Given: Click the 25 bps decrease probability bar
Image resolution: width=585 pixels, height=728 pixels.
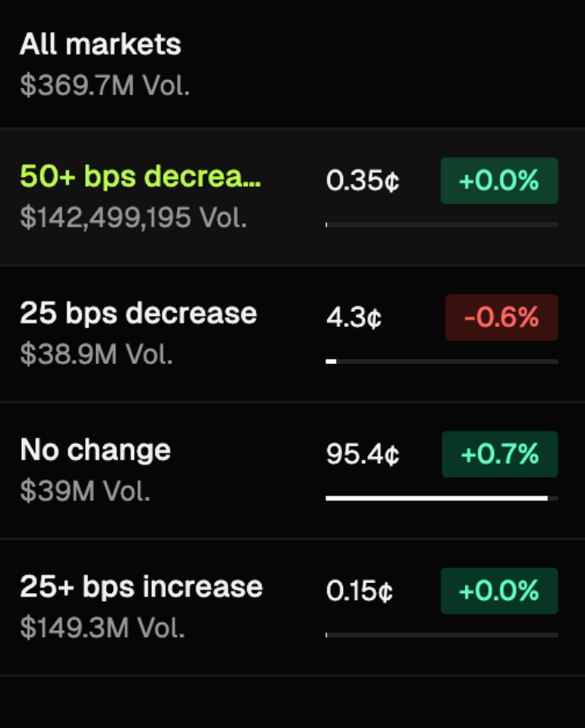Looking at the screenshot, I should click(x=442, y=361).
